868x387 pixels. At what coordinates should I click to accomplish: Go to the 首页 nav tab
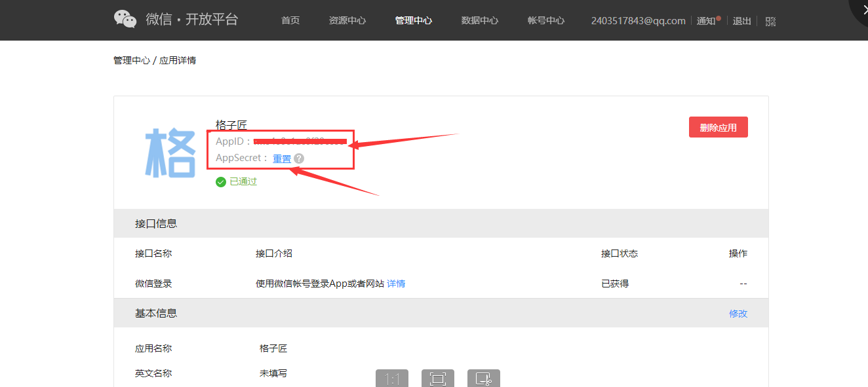pyautogui.click(x=290, y=20)
